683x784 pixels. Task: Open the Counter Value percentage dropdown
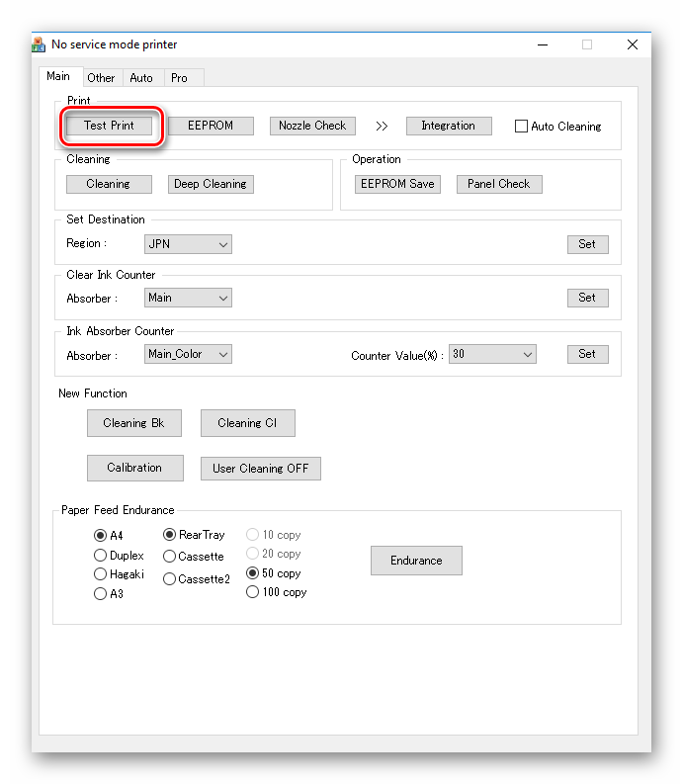point(492,354)
